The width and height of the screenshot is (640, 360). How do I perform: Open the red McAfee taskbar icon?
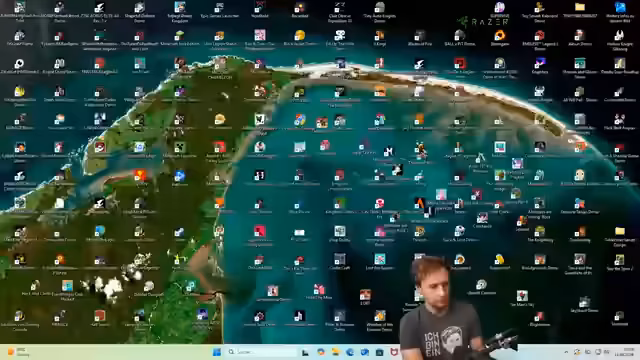tap(394, 352)
